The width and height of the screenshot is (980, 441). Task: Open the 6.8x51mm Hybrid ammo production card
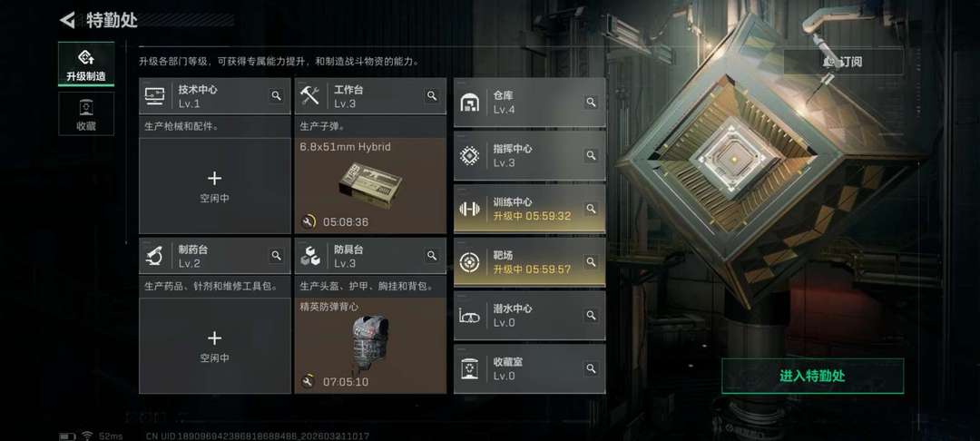(x=370, y=185)
